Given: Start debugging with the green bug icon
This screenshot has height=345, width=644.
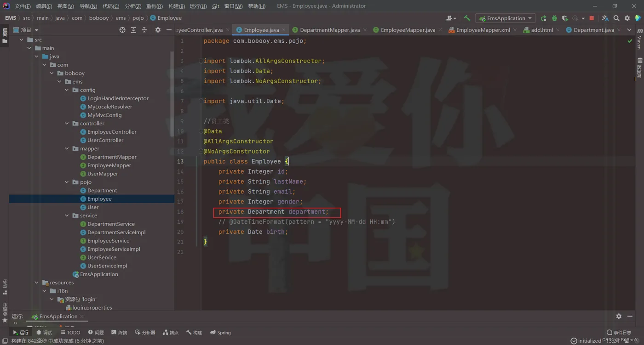Looking at the screenshot, I should (x=554, y=18).
